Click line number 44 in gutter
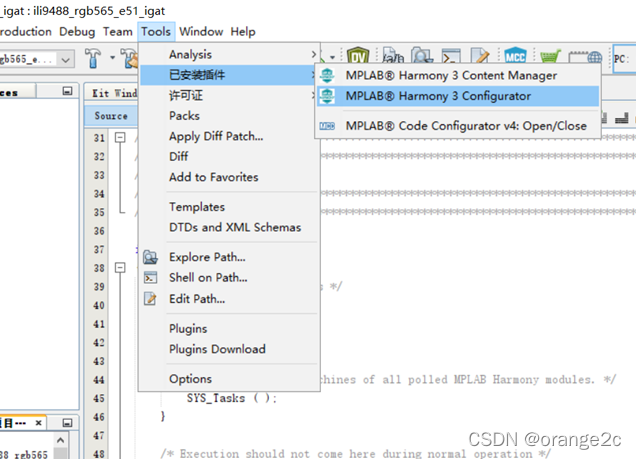The width and height of the screenshot is (636, 459). tap(99, 380)
